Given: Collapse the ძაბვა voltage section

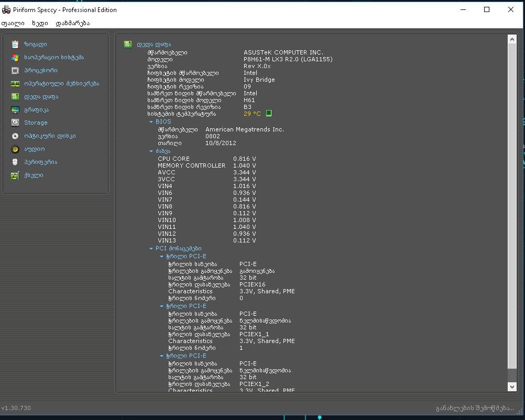Looking at the screenshot, I should [x=151, y=151].
